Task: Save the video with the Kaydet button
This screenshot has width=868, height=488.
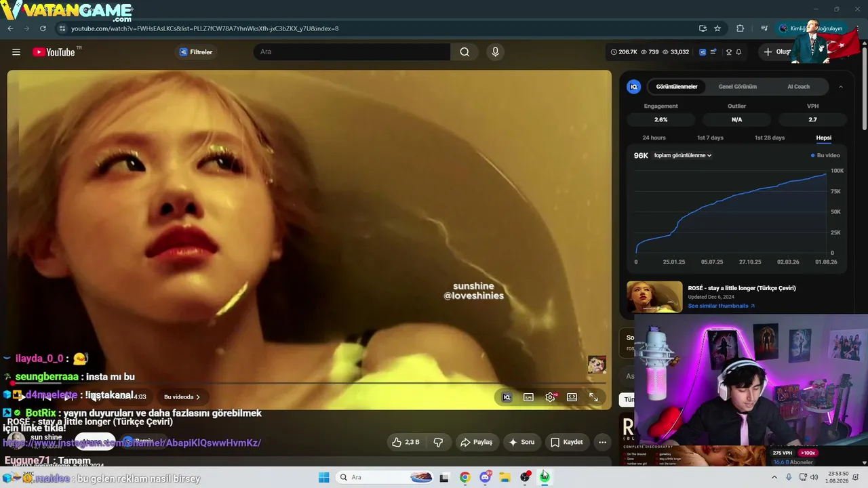Action: [x=567, y=442]
